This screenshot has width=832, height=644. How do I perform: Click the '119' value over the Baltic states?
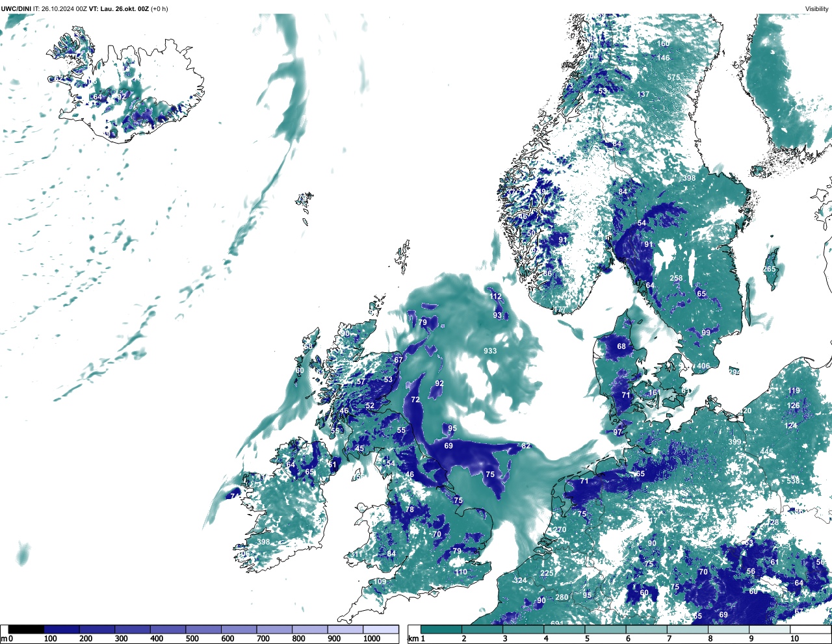coord(794,391)
